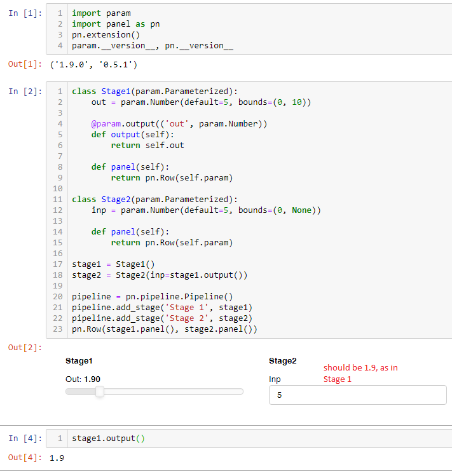Click the Inp label above the input

click(275, 379)
